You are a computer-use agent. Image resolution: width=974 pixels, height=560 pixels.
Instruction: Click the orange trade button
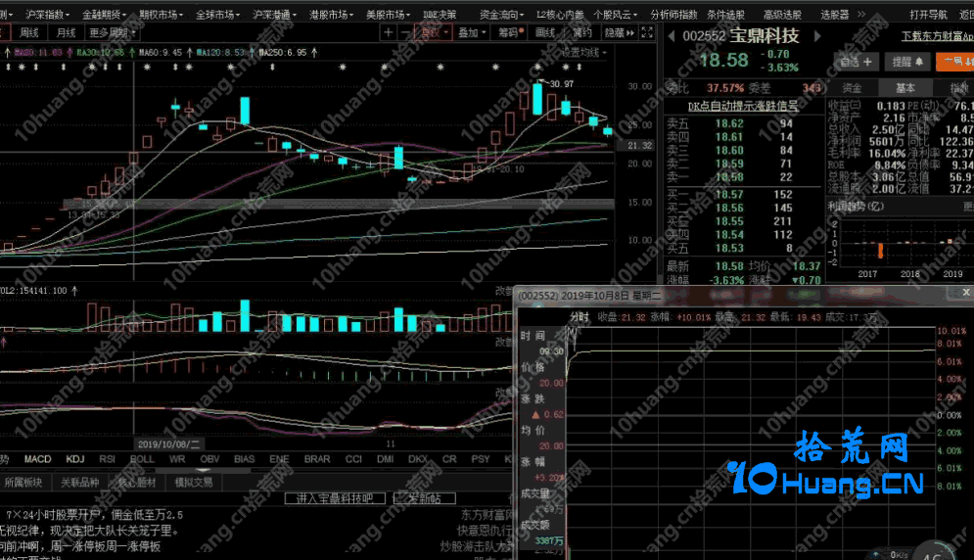[x=955, y=62]
